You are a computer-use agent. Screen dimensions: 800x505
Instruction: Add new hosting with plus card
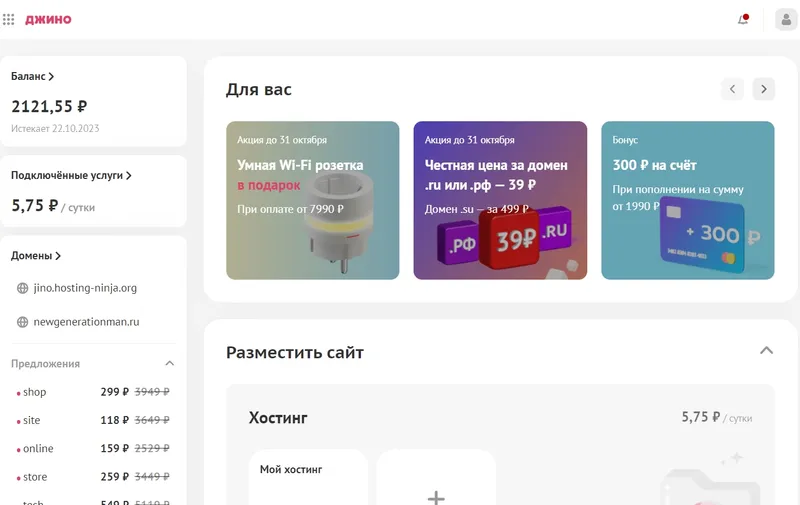pyautogui.click(x=436, y=478)
